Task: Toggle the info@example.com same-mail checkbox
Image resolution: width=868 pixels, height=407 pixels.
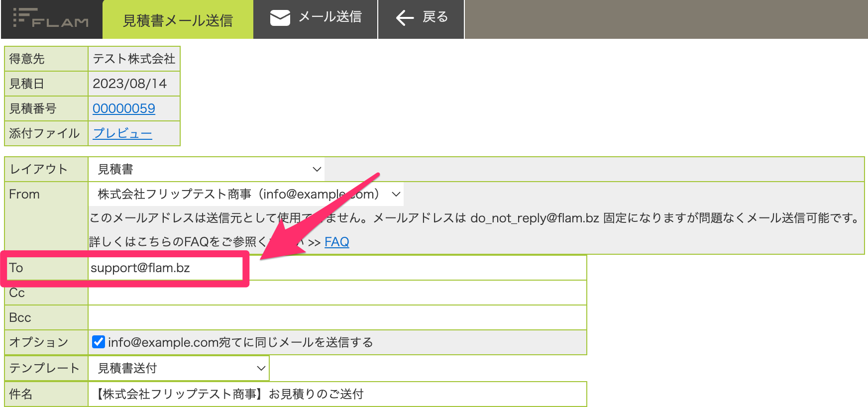Action: [x=99, y=342]
